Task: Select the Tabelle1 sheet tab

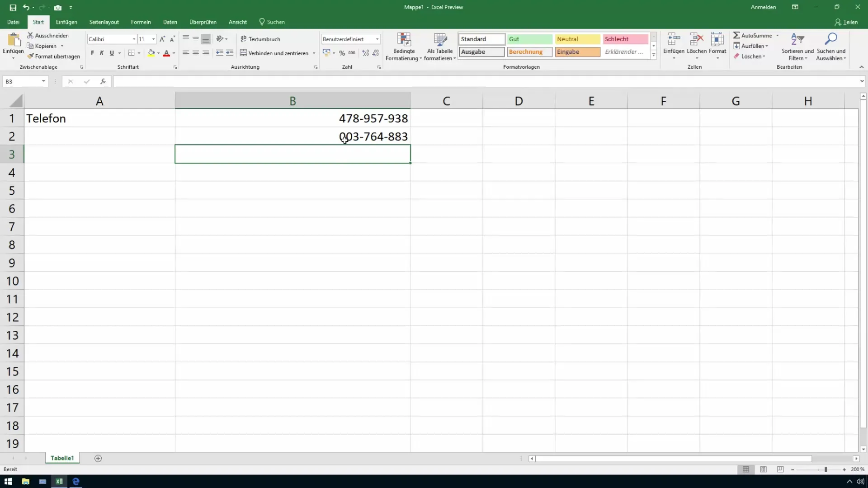Action: (x=62, y=458)
